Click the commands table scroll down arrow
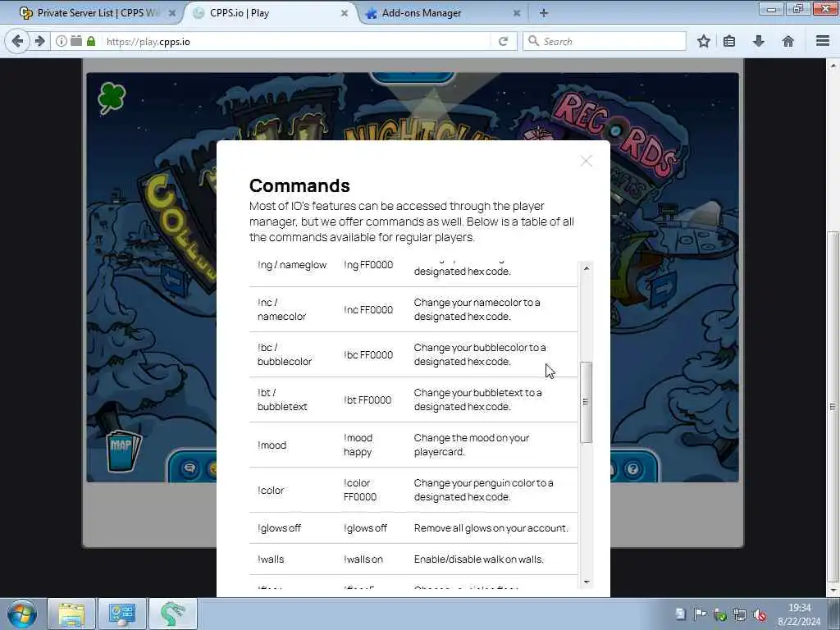The image size is (840, 630). [586, 582]
